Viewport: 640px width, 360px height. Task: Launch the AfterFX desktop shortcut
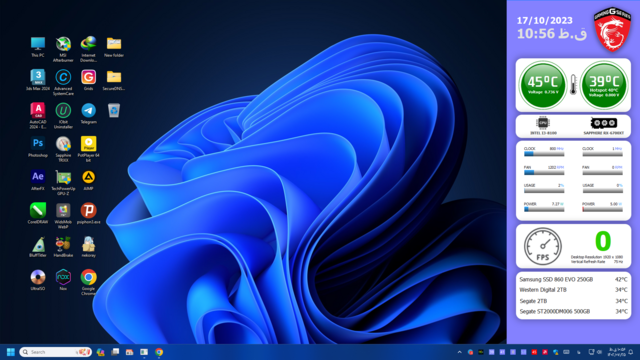click(38, 180)
